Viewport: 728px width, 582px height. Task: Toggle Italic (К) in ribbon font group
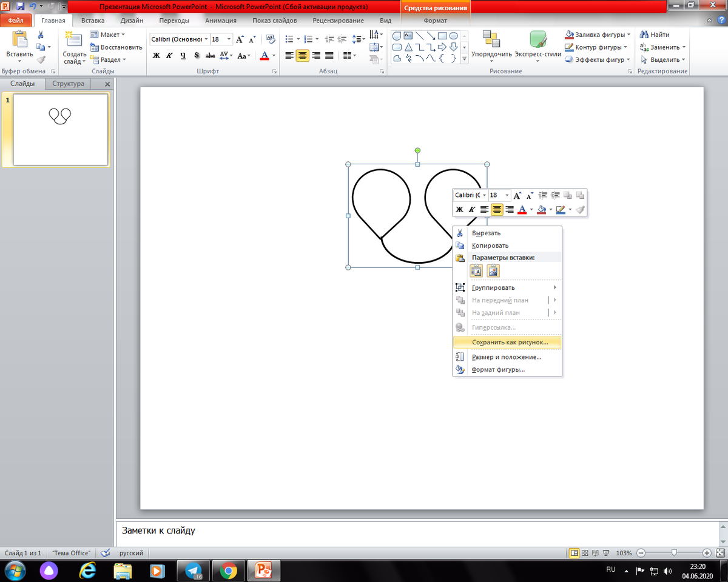(169, 55)
